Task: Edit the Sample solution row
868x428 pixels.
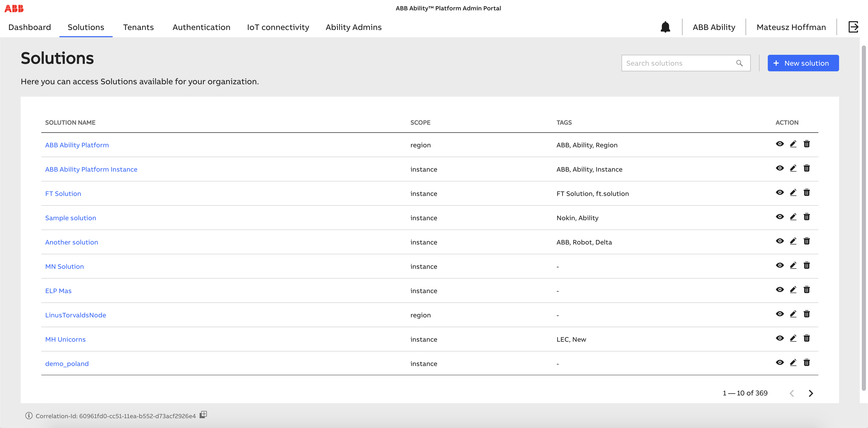Action: 793,217
